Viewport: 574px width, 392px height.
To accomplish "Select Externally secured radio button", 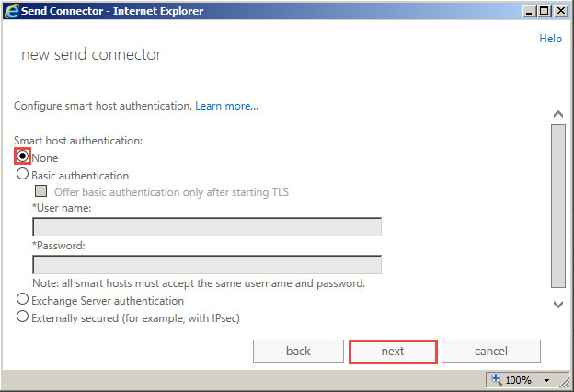I will 23,317.
